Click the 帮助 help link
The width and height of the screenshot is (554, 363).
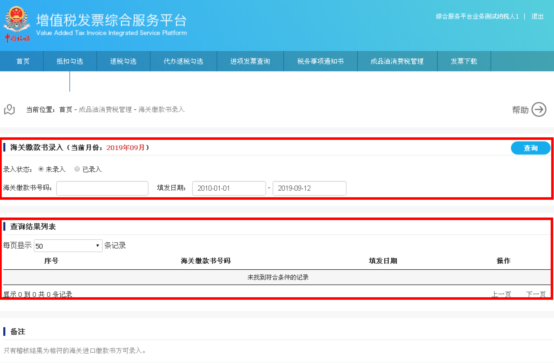[x=520, y=110]
